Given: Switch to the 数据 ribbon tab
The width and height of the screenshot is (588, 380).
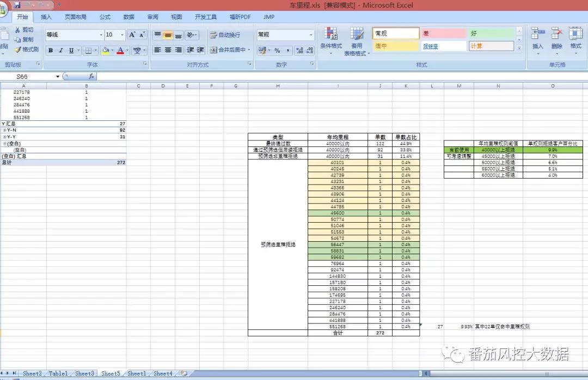Looking at the screenshot, I should click(128, 17).
